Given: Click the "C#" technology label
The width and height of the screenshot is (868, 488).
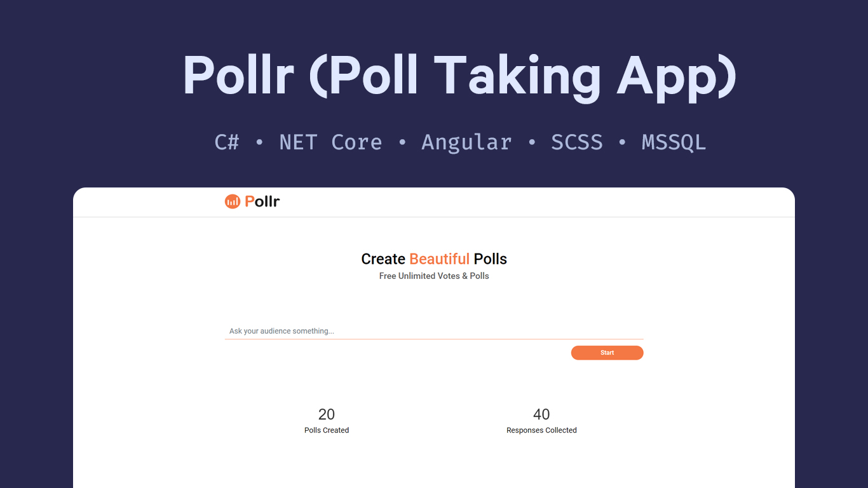Looking at the screenshot, I should pos(227,142).
